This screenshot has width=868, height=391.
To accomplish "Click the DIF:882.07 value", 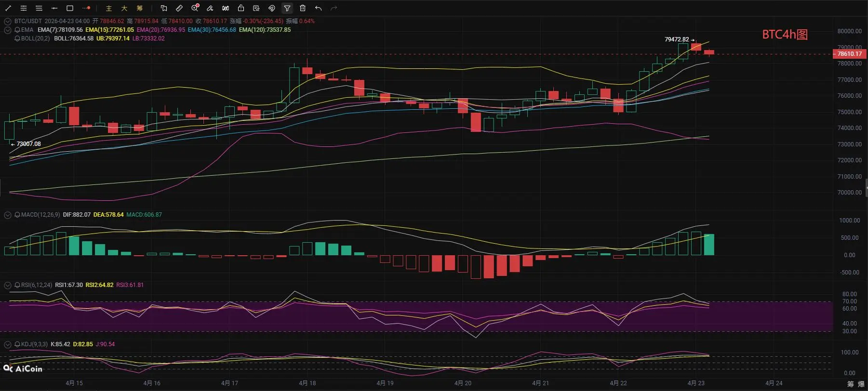I will coord(77,215).
